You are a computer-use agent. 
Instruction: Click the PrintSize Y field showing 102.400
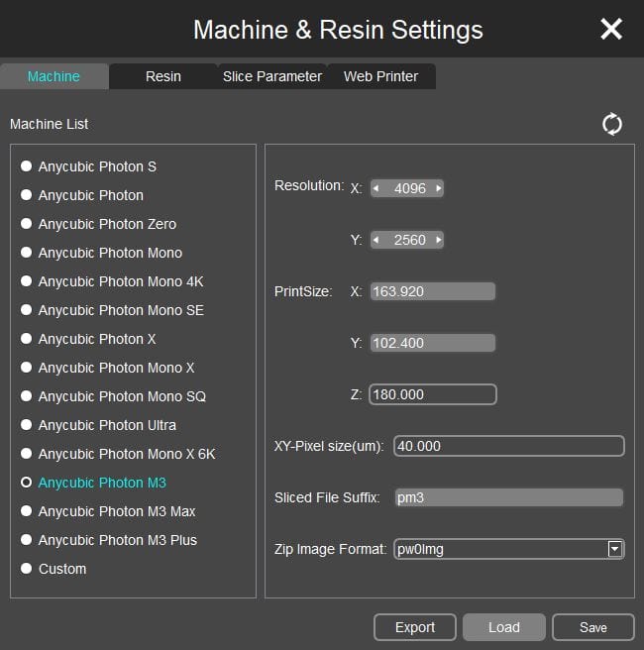coord(433,343)
